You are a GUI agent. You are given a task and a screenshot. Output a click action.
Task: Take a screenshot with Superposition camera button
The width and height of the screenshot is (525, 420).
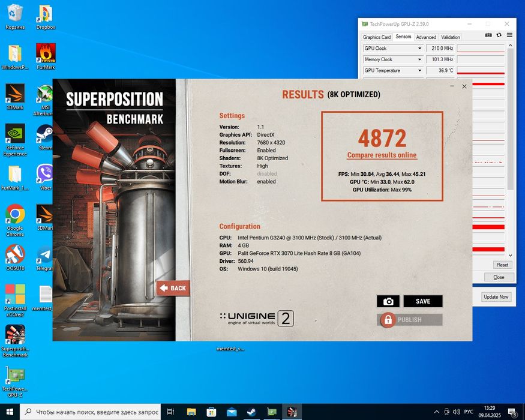(x=388, y=301)
